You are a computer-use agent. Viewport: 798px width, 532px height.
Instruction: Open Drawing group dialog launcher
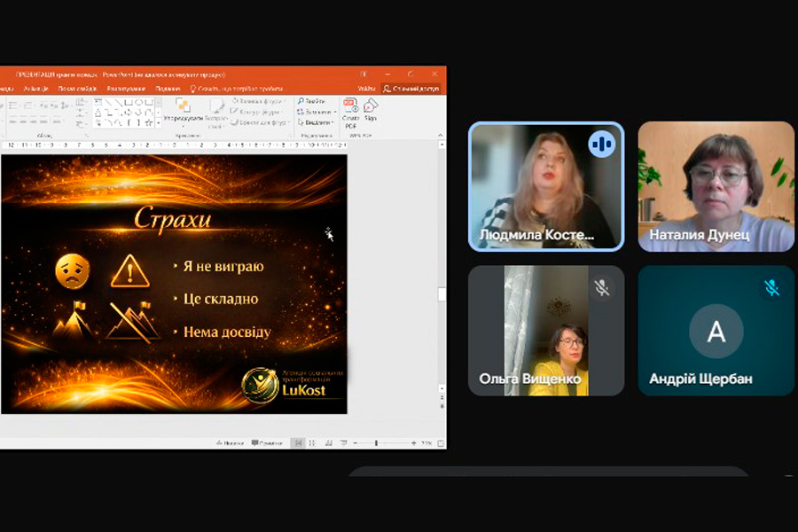[x=291, y=136]
